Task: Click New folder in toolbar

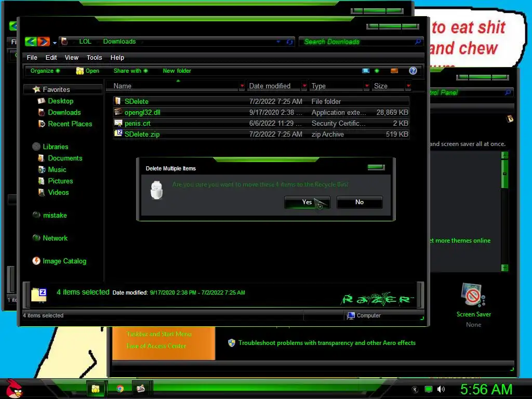Action: [x=177, y=71]
